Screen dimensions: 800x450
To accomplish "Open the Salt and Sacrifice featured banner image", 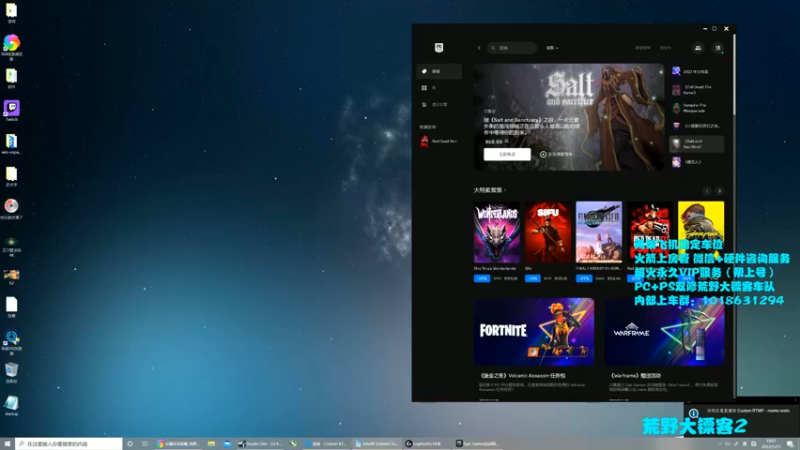I will pyautogui.click(x=569, y=117).
